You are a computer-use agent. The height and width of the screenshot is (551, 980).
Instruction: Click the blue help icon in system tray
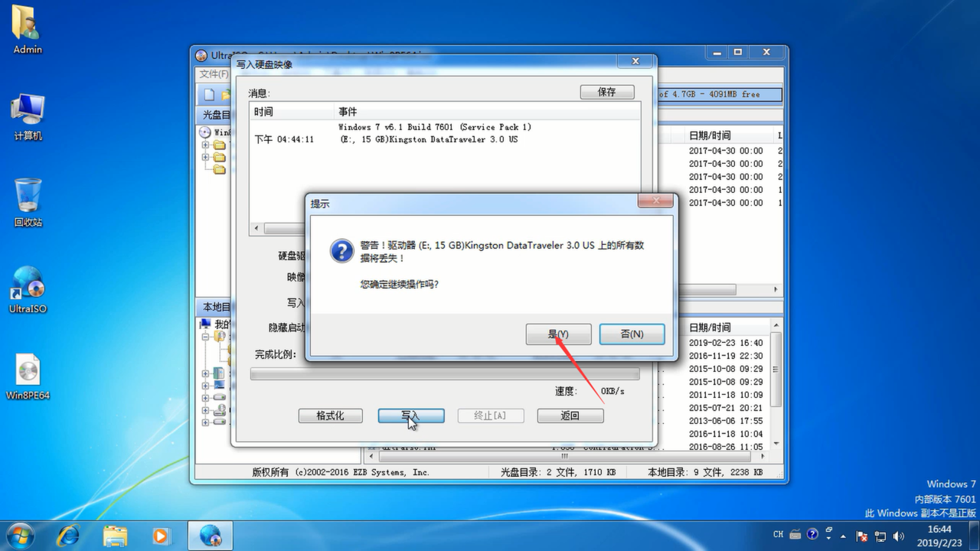(813, 534)
